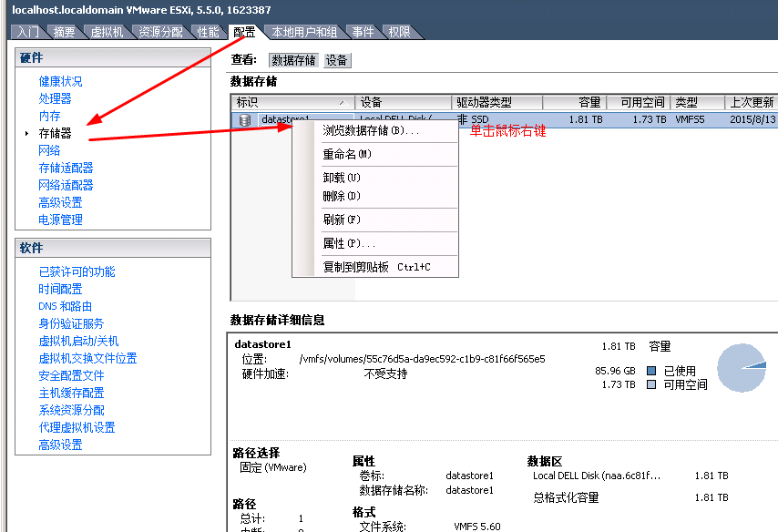778x532 pixels.
Task: Sort by 可用空间 column header
Action: click(639, 103)
